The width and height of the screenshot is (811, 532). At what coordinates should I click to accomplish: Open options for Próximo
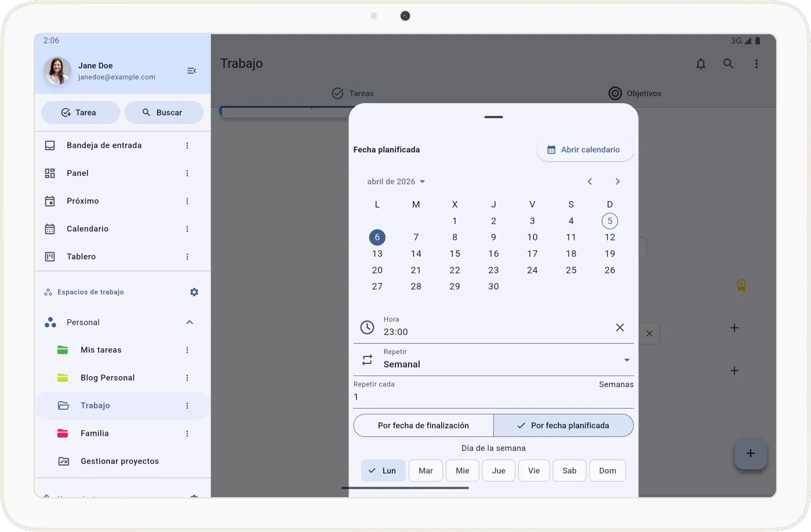point(187,201)
